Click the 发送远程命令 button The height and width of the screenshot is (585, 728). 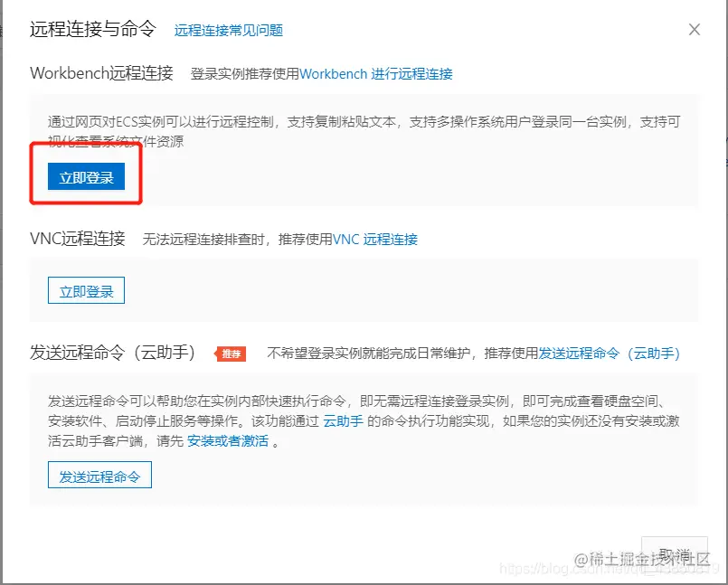coord(99,475)
